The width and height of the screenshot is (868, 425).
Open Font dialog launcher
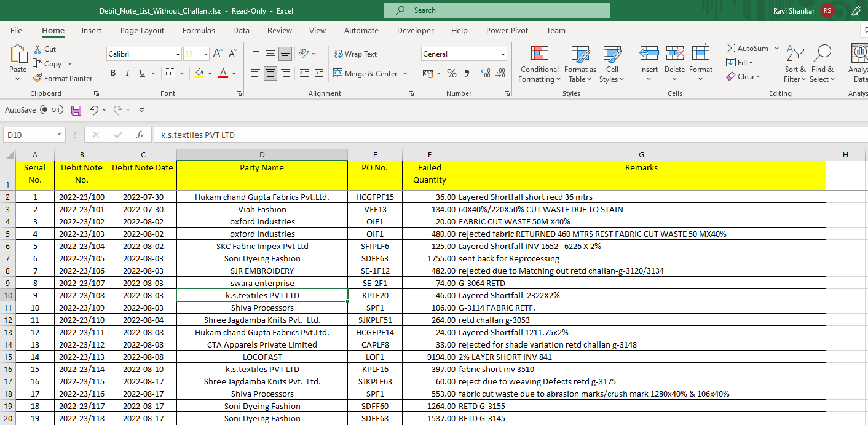240,93
